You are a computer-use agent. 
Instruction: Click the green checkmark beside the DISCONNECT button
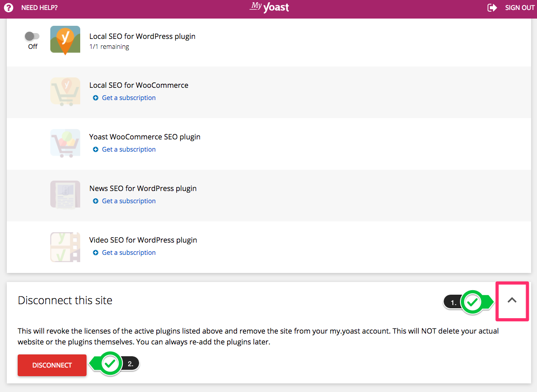click(x=110, y=363)
